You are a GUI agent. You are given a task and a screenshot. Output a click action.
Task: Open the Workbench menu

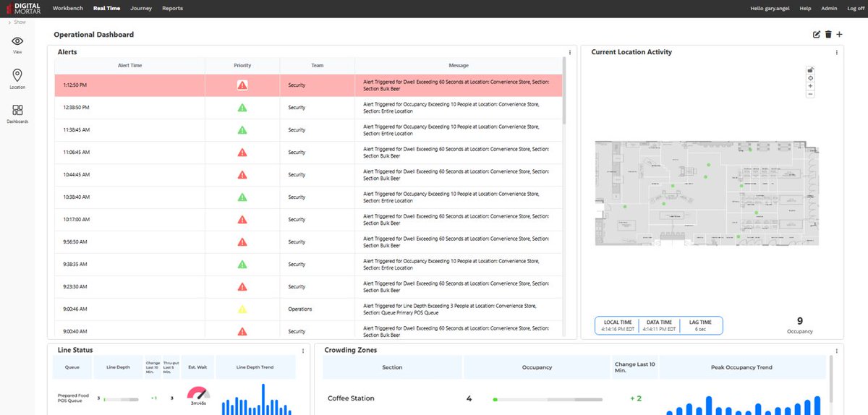click(x=68, y=9)
